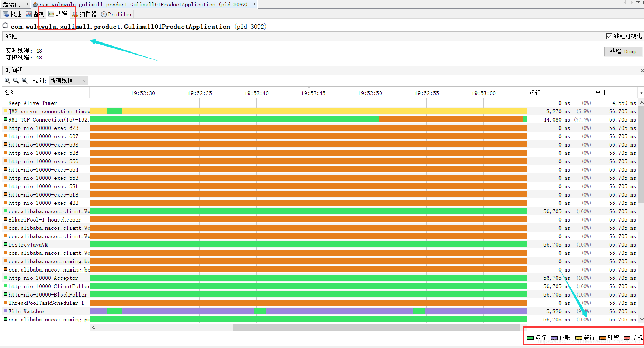Click the 监视 red legend swatch

pyautogui.click(x=627, y=338)
